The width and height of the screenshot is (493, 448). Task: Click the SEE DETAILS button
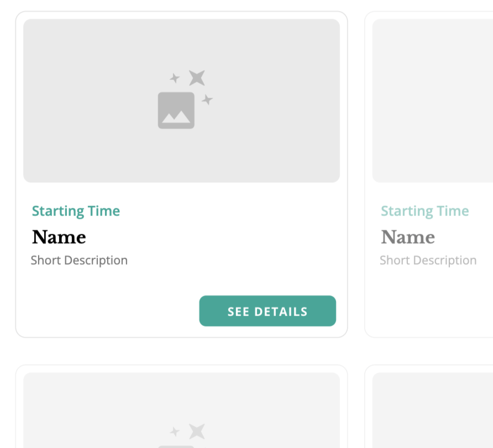267,311
